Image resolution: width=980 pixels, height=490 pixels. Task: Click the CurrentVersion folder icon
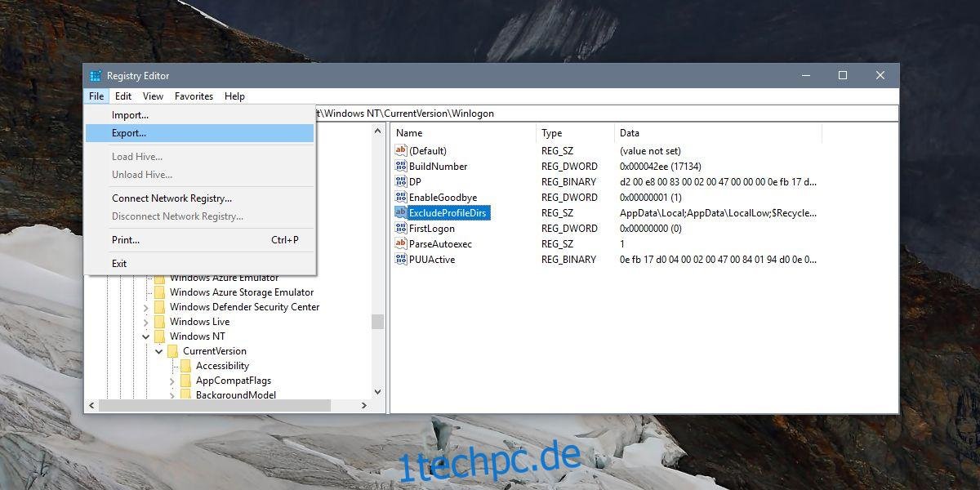tap(172, 351)
